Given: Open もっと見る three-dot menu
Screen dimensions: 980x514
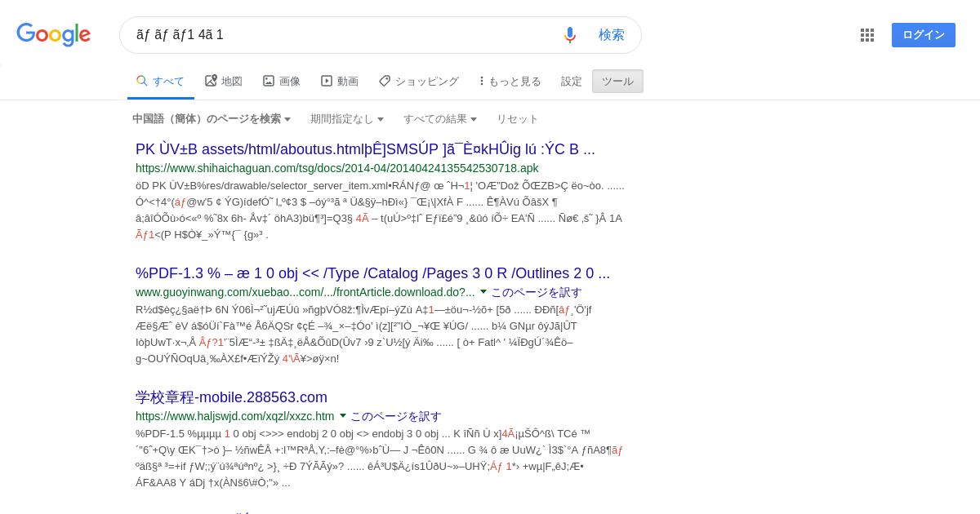Looking at the screenshot, I should coord(482,81).
